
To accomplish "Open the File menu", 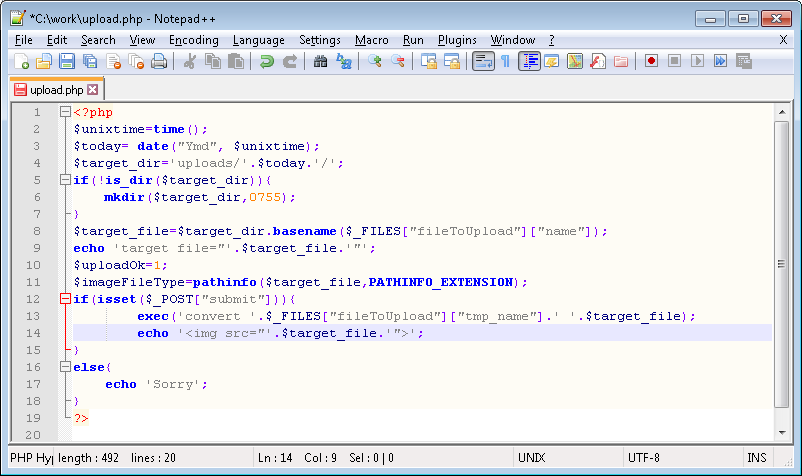I will coord(24,40).
